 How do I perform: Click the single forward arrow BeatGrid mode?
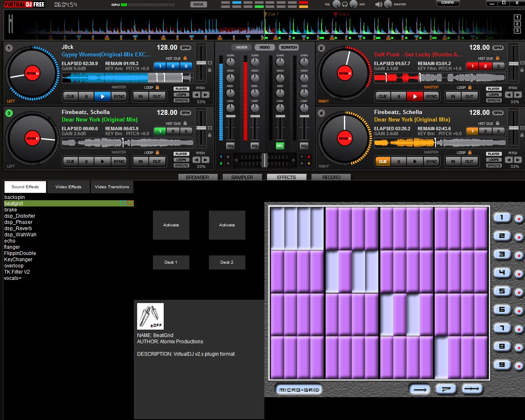tap(420, 389)
